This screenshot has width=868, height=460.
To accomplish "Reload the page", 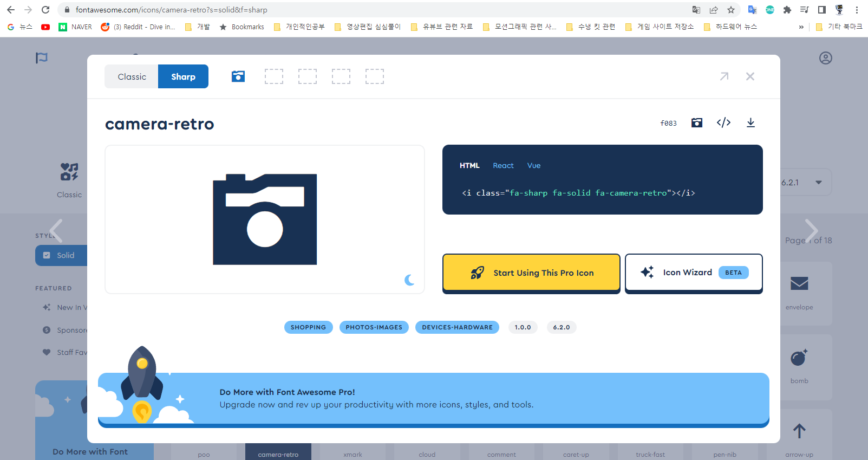I will [45, 10].
